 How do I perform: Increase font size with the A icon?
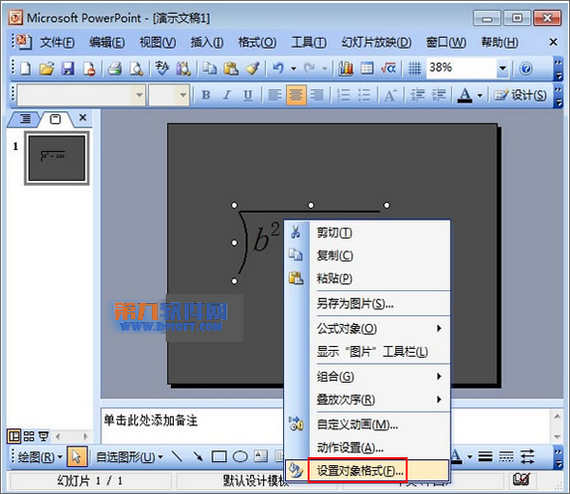tap(390, 95)
